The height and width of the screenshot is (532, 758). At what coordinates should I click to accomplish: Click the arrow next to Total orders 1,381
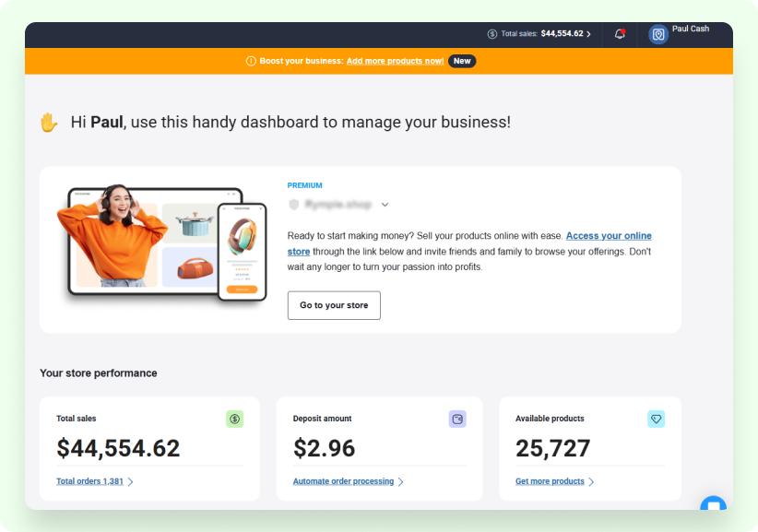130,481
